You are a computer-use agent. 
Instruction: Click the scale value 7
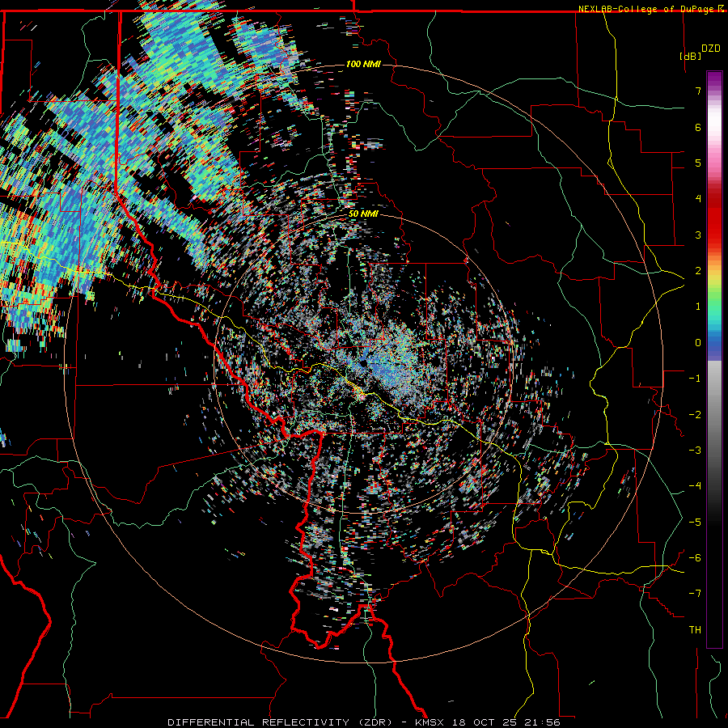[x=698, y=91]
